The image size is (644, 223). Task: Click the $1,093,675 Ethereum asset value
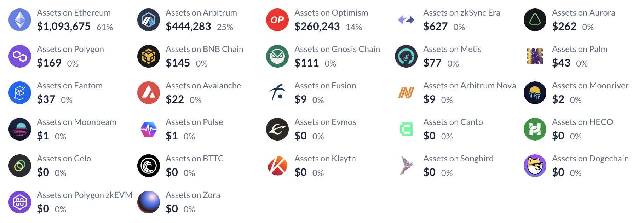click(64, 27)
